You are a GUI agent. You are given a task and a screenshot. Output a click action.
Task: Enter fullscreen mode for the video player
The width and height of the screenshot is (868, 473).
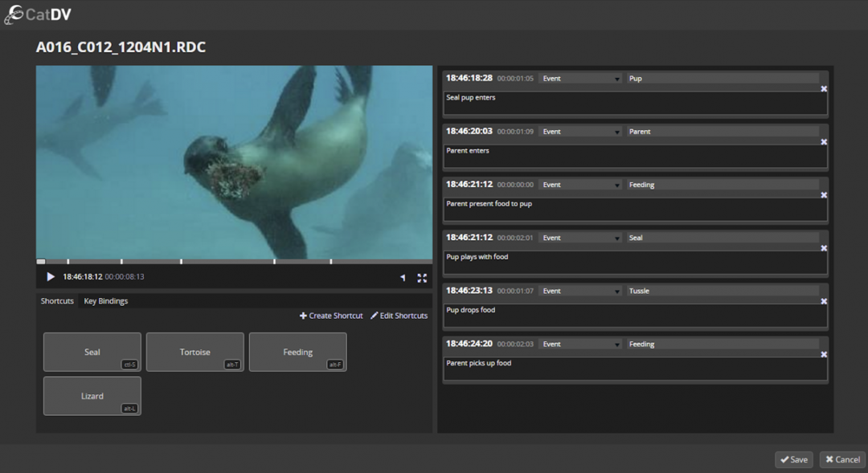[422, 277]
